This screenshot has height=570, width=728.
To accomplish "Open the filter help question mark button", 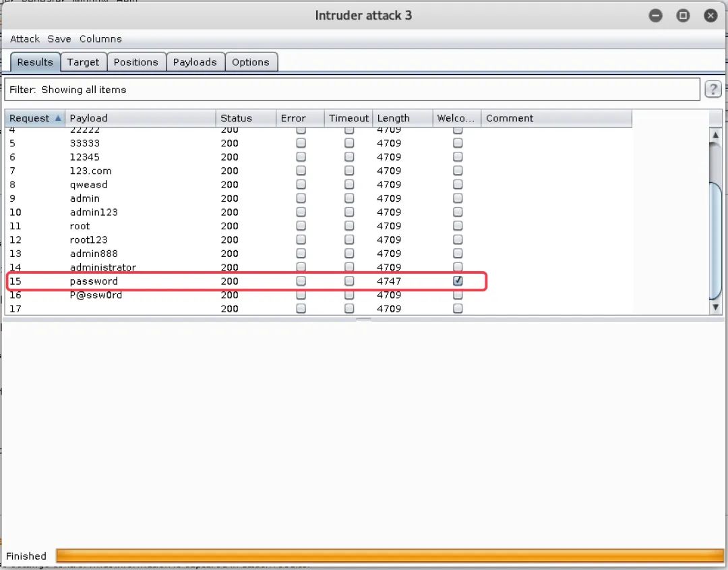I will point(713,89).
